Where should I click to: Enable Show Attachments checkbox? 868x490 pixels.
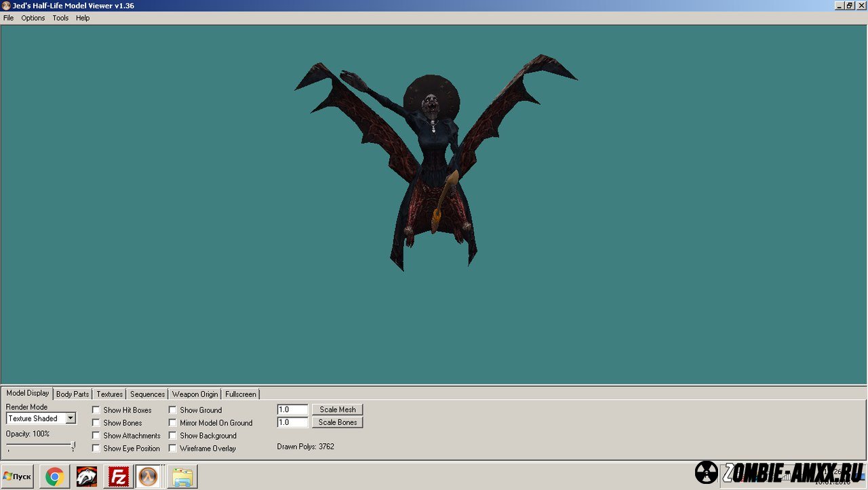96,436
